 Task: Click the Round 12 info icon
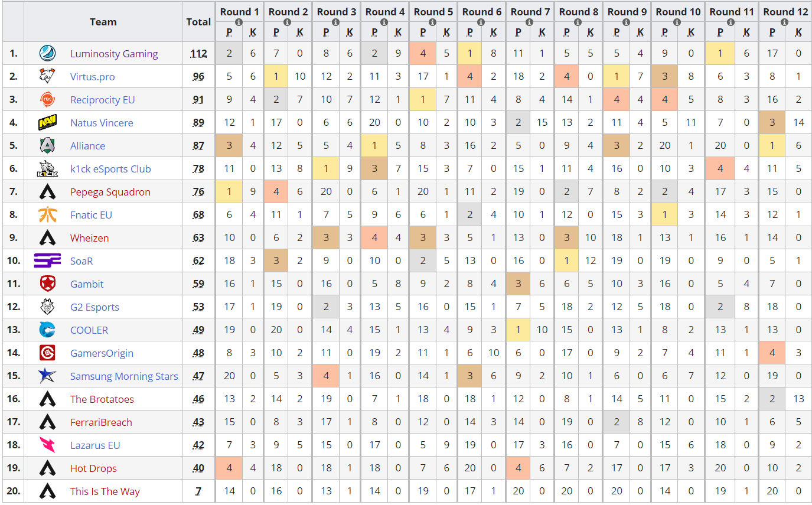pos(785,22)
